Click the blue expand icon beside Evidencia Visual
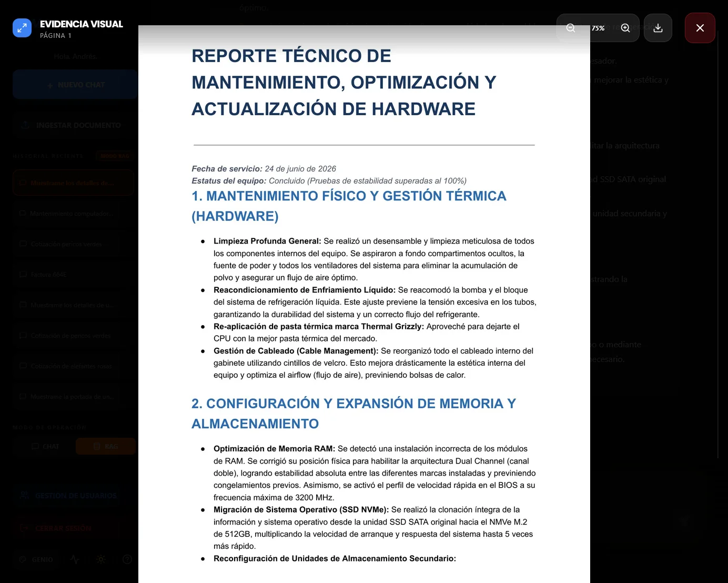The width and height of the screenshot is (728, 583). [x=22, y=28]
